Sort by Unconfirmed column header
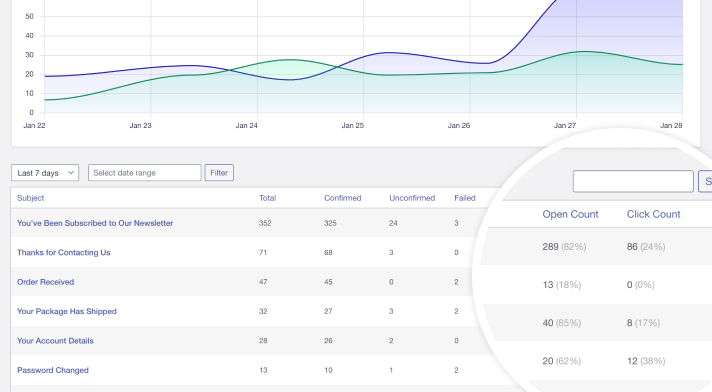The width and height of the screenshot is (712, 392). pos(412,198)
